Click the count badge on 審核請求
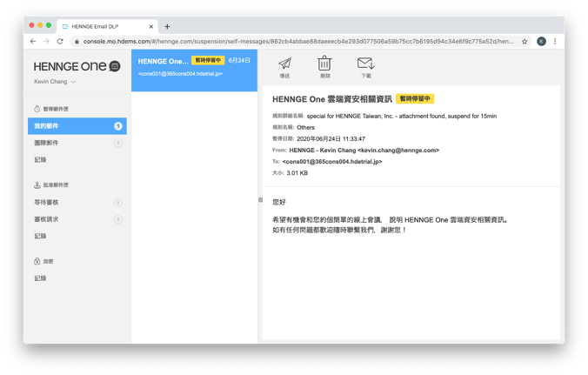This screenshot has width=588, height=375. click(x=118, y=219)
